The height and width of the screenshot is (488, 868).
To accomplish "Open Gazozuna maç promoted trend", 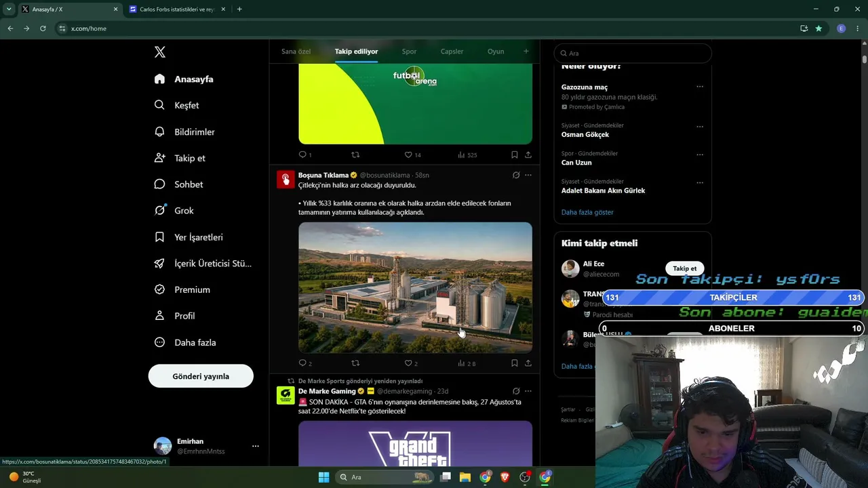I will [x=585, y=87].
